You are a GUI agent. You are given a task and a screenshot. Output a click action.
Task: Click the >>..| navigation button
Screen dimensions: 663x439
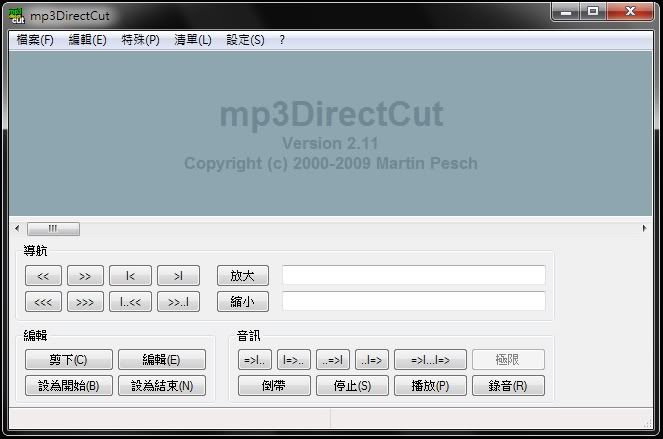178,302
